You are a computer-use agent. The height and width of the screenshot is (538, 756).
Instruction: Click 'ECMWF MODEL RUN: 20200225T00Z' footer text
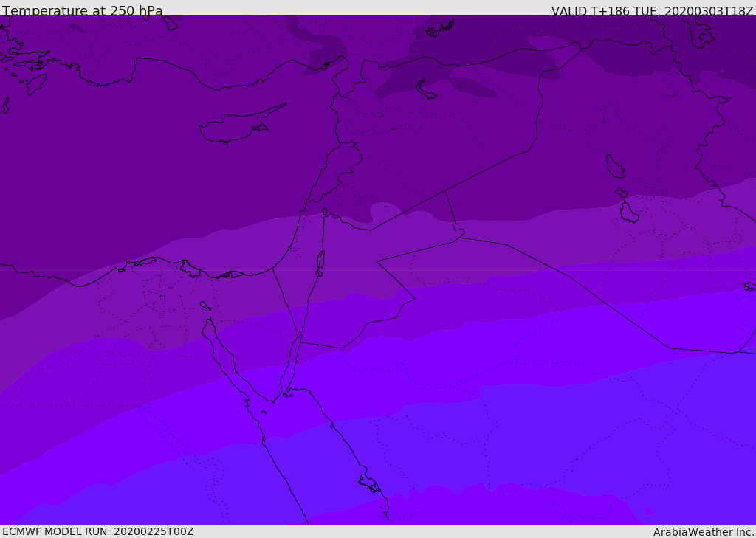98,531
